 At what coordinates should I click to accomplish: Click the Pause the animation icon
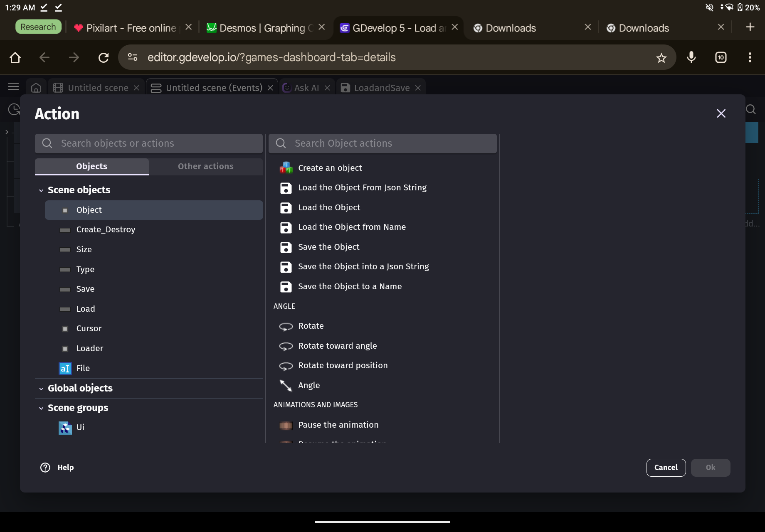click(286, 425)
